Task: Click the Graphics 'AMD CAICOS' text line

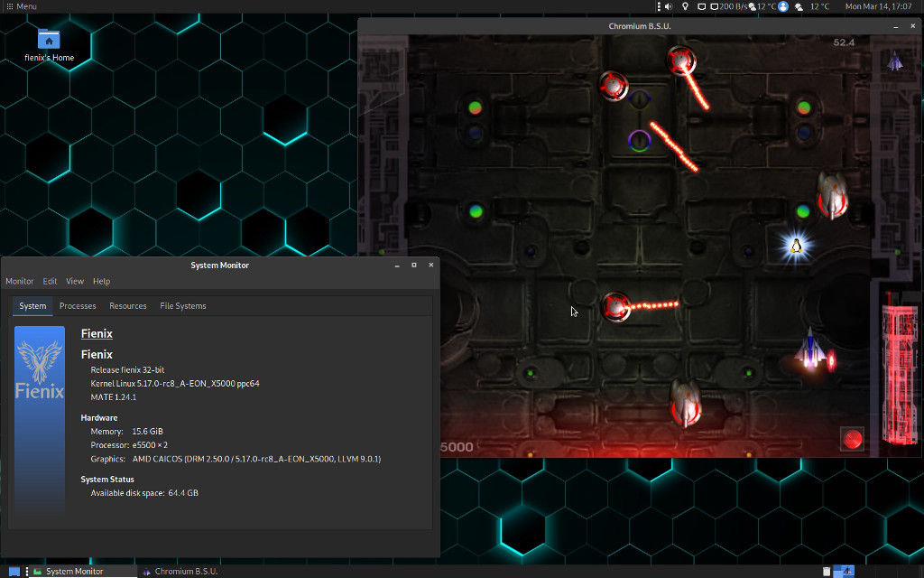Action: click(256, 459)
